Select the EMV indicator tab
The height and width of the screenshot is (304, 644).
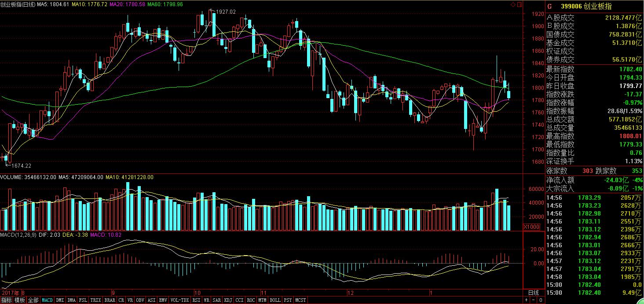point(163,300)
